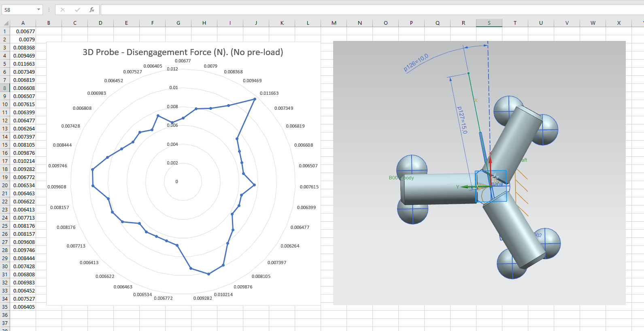Click radar category label 0.009746

[58, 166]
